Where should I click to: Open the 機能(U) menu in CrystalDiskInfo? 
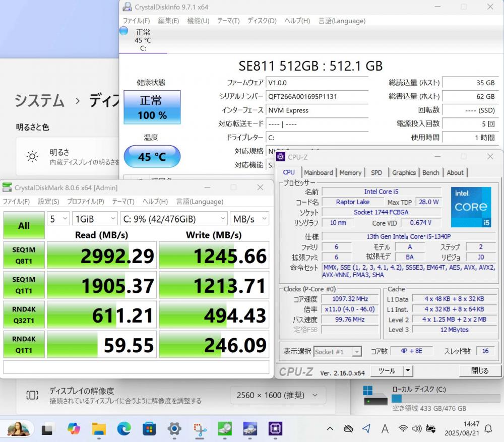tap(198, 21)
